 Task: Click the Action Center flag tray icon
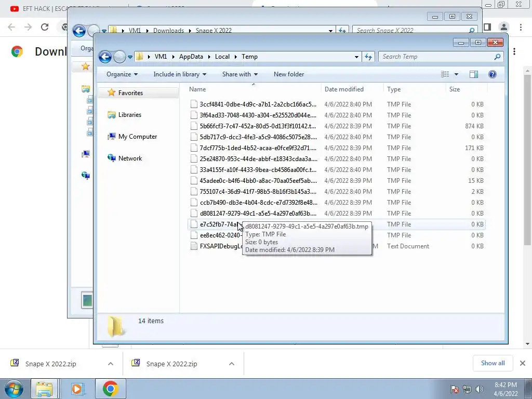(x=454, y=389)
